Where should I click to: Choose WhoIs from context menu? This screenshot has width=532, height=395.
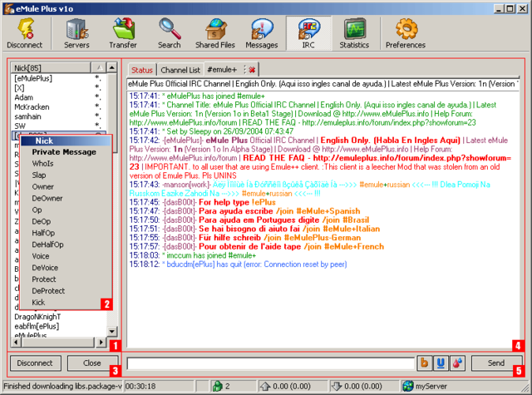pyautogui.click(x=42, y=164)
